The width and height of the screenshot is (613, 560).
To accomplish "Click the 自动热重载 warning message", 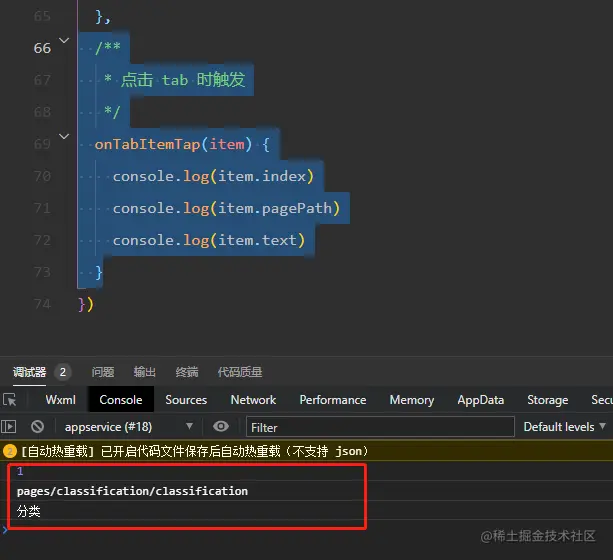I will [x=195, y=452].
